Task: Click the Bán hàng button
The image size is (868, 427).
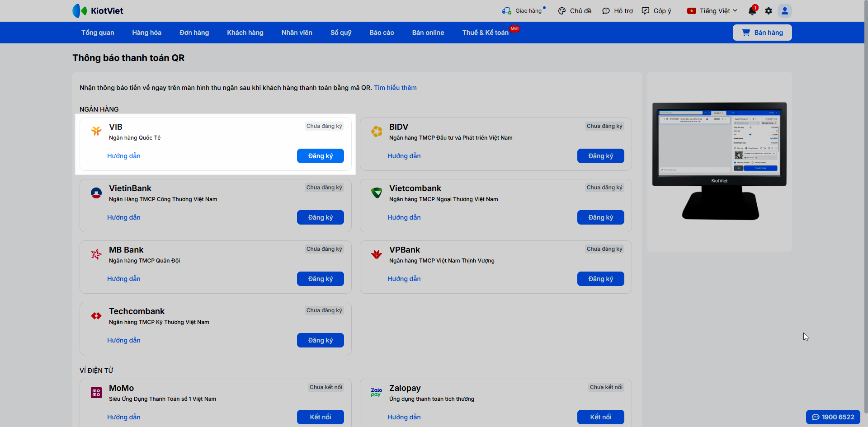Action: pos(762,33)
